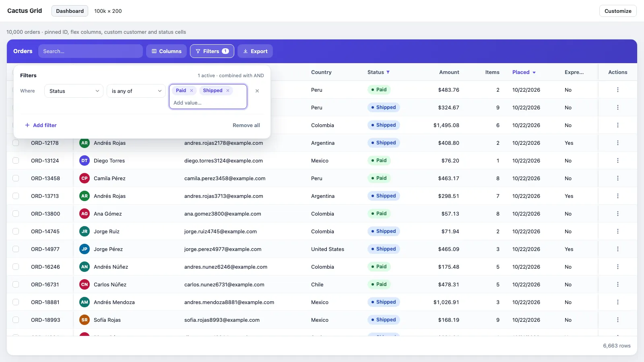Open kebab menu for Camila Pérez row
This screenshot has width=644, height=362.
(x=618, y=178)
